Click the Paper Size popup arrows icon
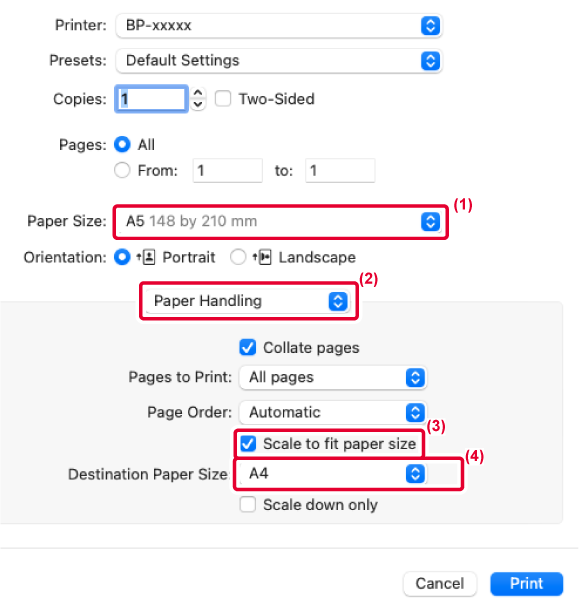The width and height of the screenshot is (579, 611). point(430,222)
